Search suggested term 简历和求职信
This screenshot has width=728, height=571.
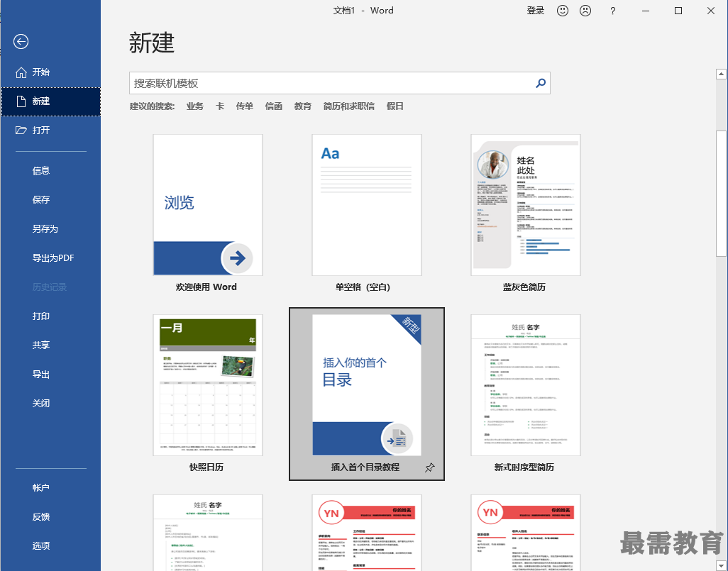[348, 106]
